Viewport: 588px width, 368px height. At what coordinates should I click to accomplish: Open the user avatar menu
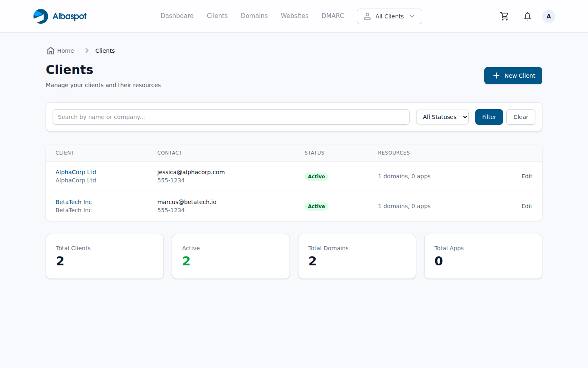click(x=548, y=16)
